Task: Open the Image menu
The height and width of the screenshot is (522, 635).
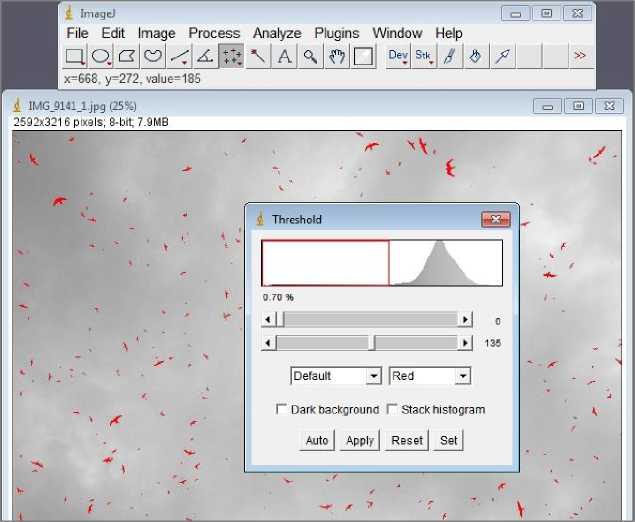Action: 156,33
